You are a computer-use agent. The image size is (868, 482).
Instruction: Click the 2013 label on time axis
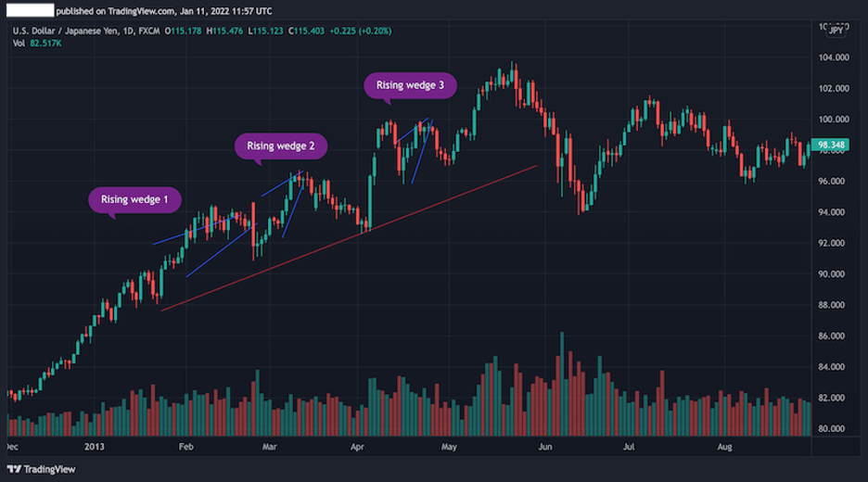[x=94, y=447]
